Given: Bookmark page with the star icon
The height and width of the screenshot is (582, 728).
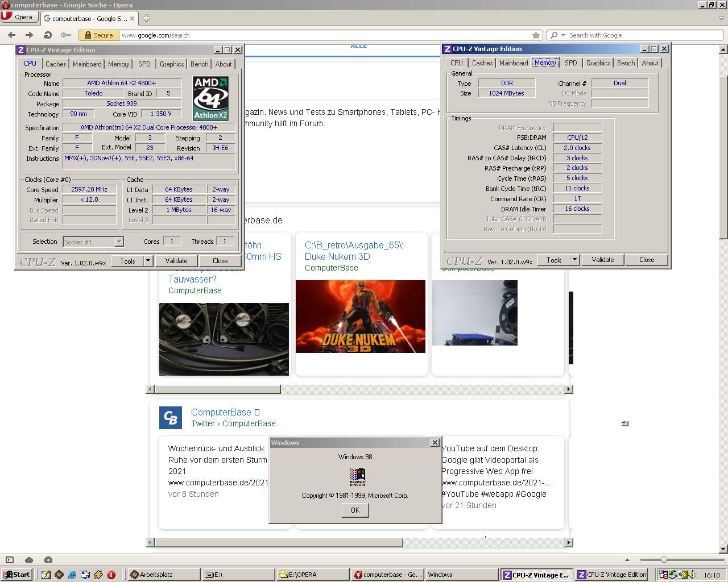Looking at the screenshot, I should pyautogui.click(x=536, y=35).
